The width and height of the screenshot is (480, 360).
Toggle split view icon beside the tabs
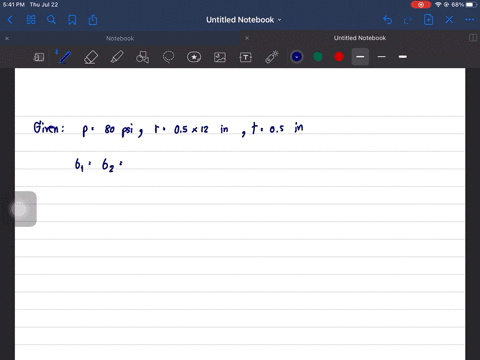coord(473,38)
